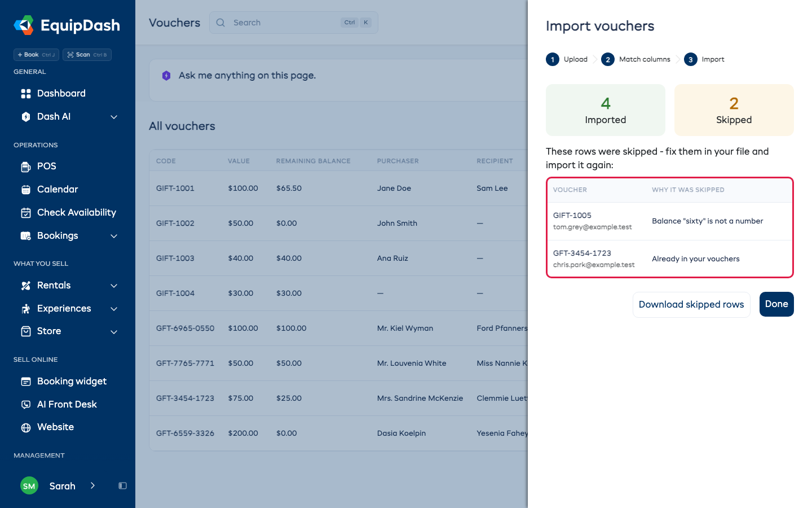
Task: Open the Dashboard grid icon
Action: click(x=26, y=94)
